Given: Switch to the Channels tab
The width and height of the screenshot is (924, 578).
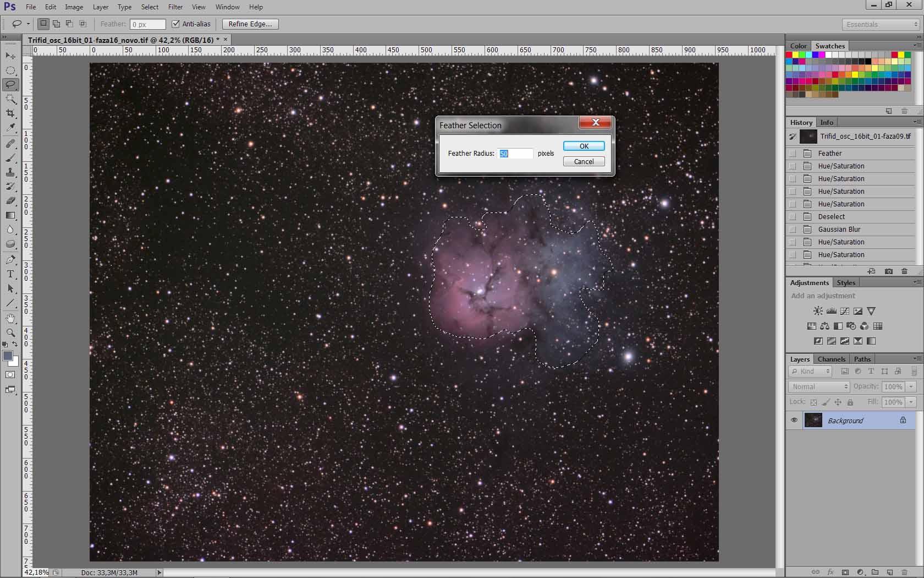Looking at the screenshot, I should [831, 359].
